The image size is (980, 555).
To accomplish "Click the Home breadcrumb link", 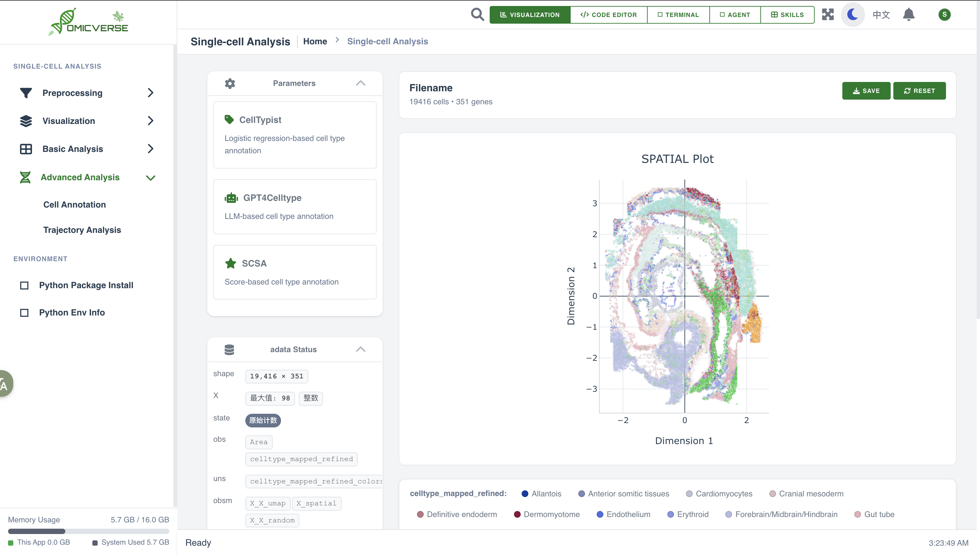I will click(x=315, y=41).
